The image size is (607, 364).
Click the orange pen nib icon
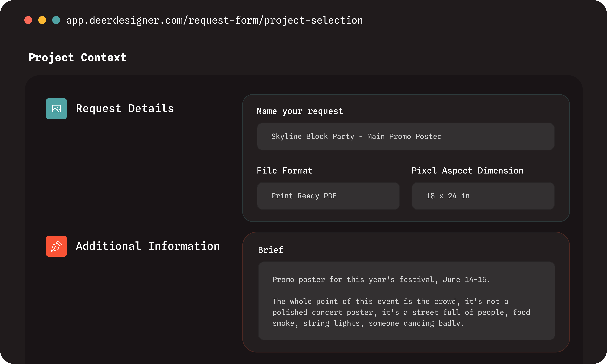tap(56, 246)
